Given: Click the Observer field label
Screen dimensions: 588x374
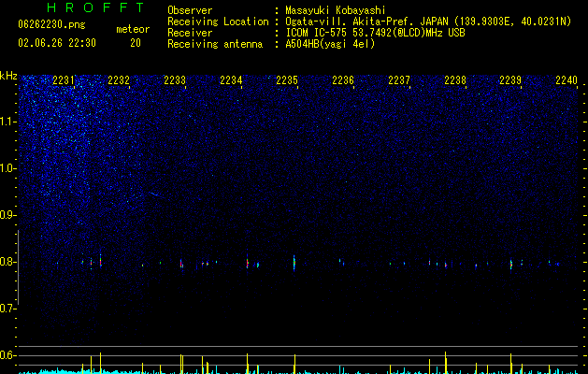Looking at the screenshot, I should coord(190,10).
